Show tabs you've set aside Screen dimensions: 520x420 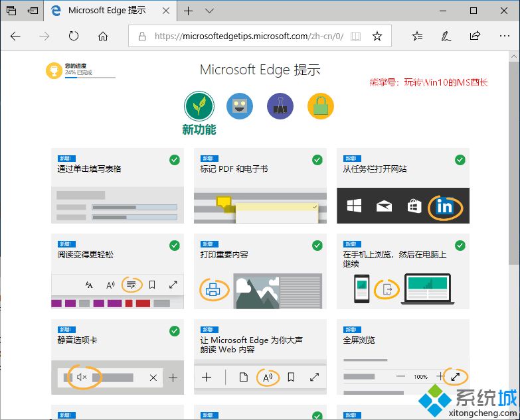point(11,11)
